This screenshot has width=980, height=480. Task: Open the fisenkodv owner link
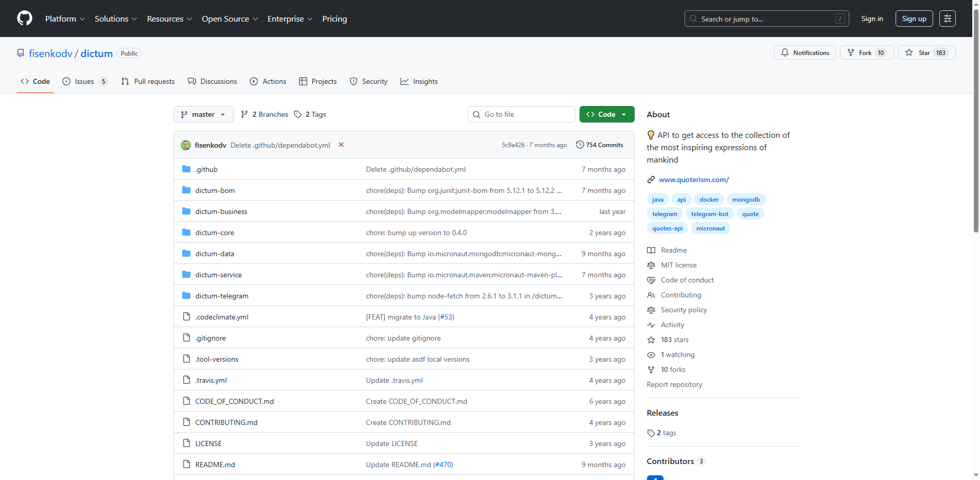pos(50,54)
